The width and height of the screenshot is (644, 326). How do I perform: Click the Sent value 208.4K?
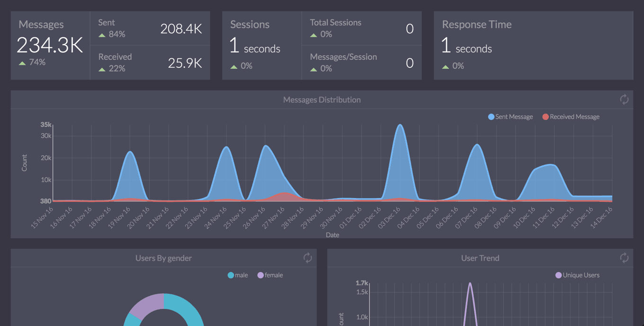click(181, 28)
